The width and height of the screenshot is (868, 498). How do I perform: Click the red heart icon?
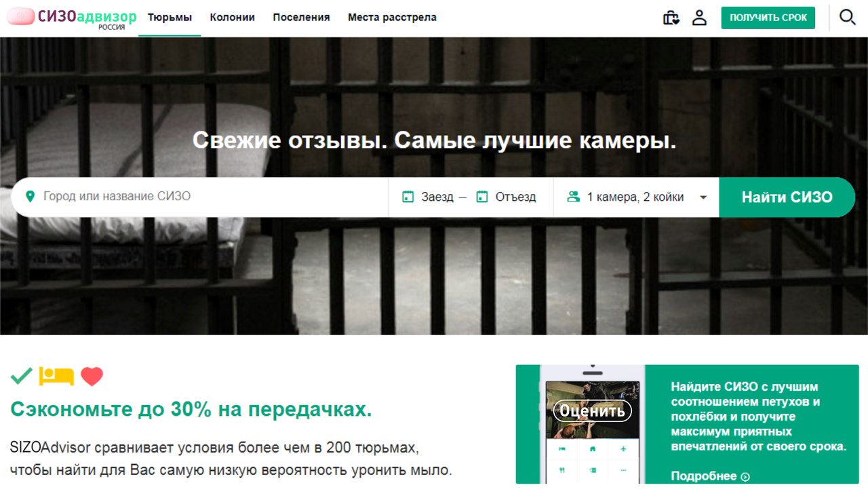(92, 376)
